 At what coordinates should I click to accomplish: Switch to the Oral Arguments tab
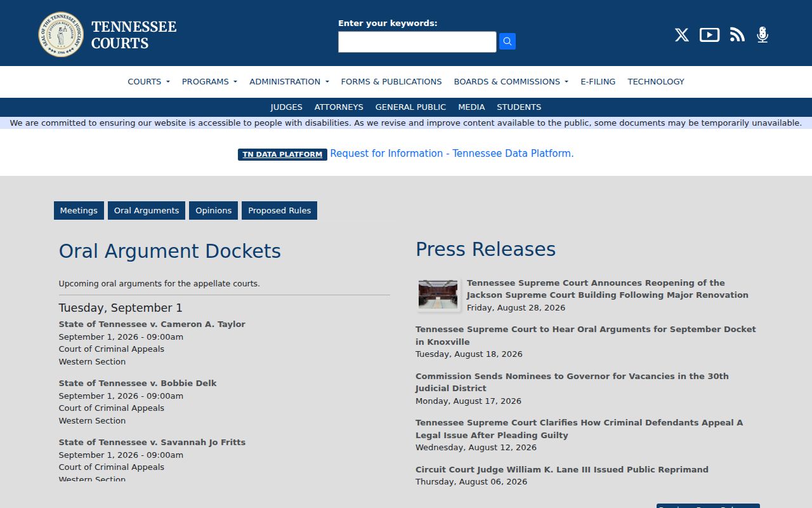tap(147, 211)
